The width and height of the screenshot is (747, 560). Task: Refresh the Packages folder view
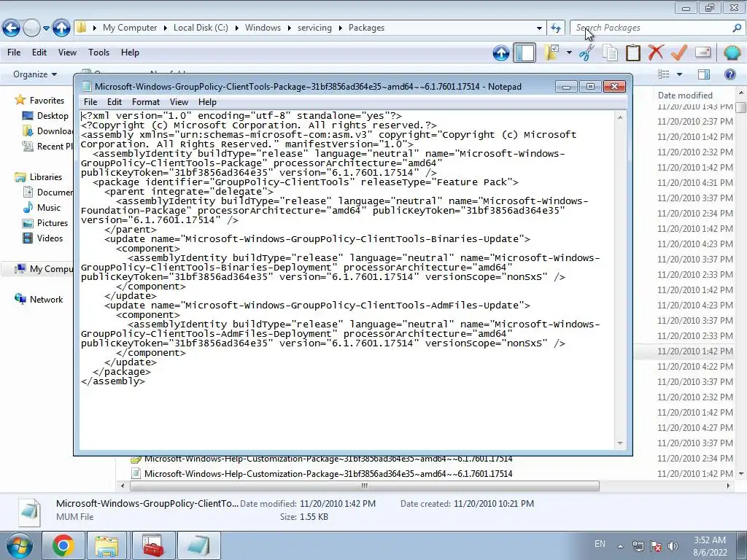click(556, 28)
